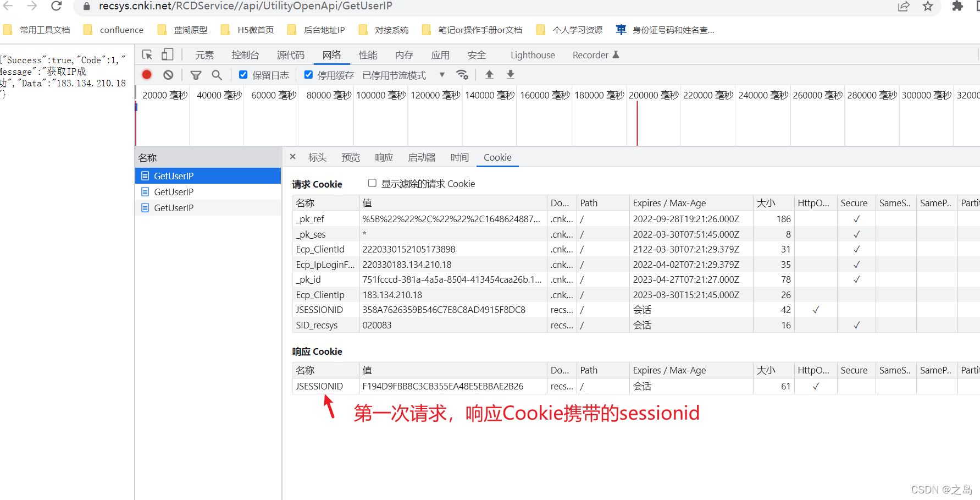Click the site lock icon in address bar

[86, 6]
